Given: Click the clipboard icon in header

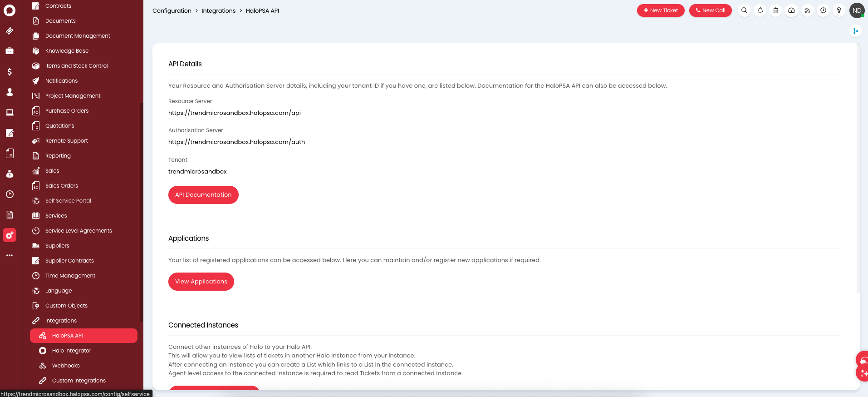Looking at the screenshot, I should [x=776, y=10].
